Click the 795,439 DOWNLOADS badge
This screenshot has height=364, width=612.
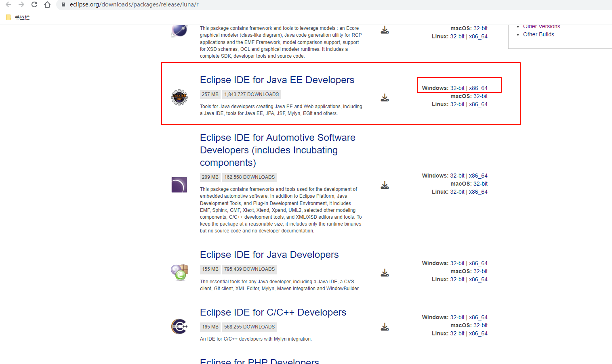click(250, 269)
